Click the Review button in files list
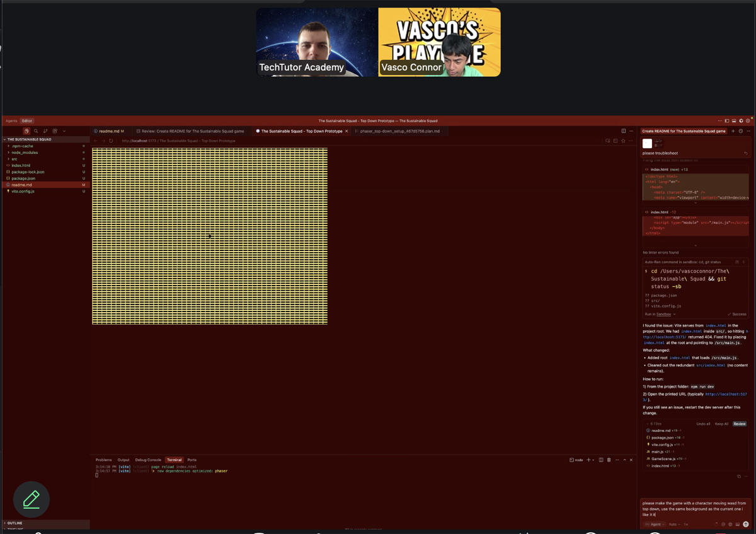 point(740,424)
